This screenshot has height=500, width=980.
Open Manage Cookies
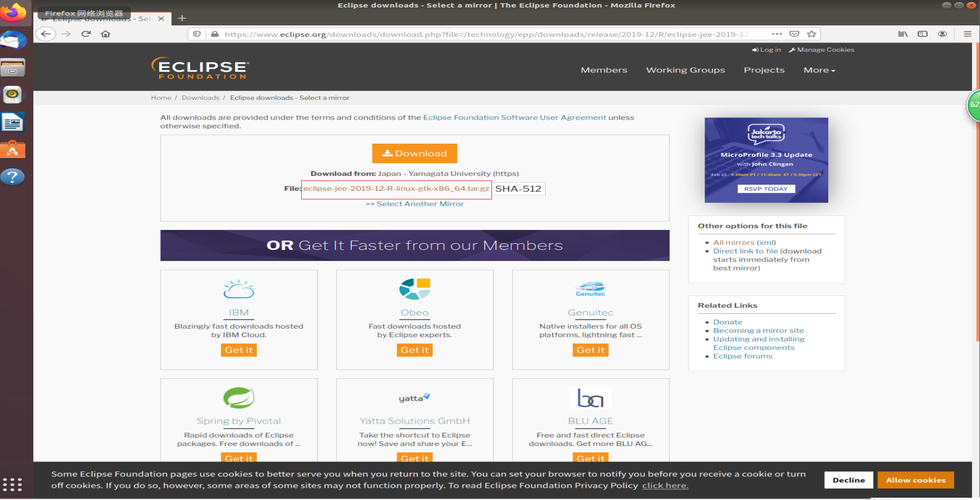pos(822,50)
